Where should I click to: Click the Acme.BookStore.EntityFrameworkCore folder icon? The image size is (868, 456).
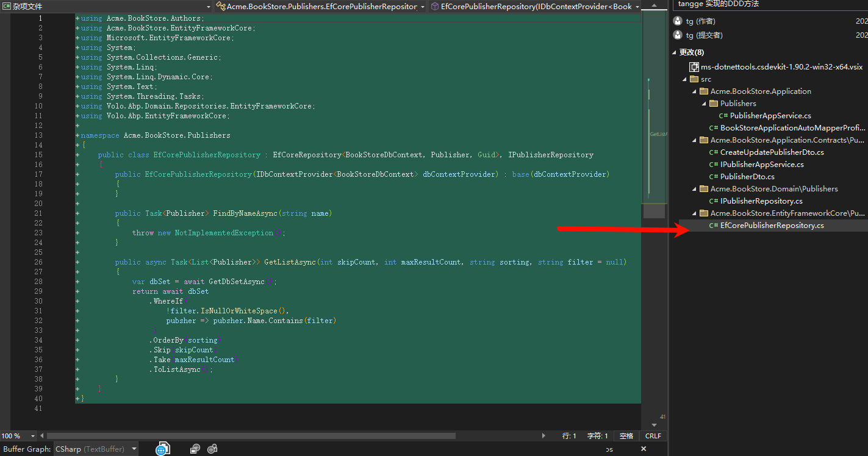point(703,213)
